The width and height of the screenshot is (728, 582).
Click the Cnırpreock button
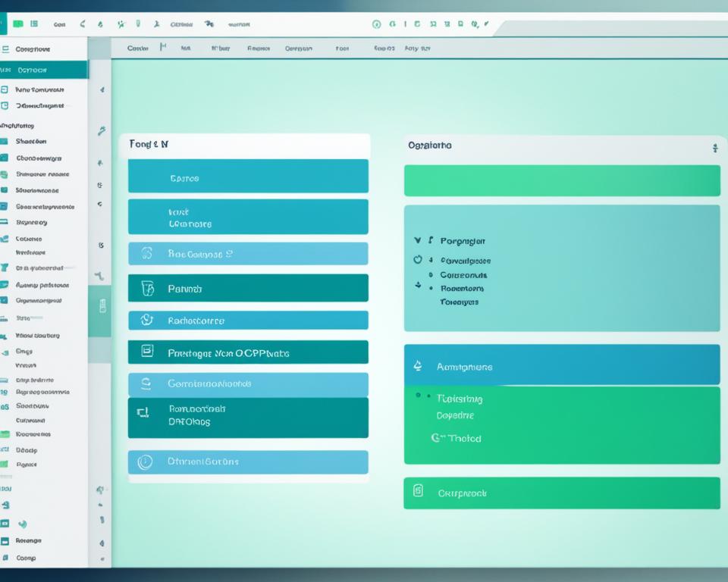click(x=562, y=493)
